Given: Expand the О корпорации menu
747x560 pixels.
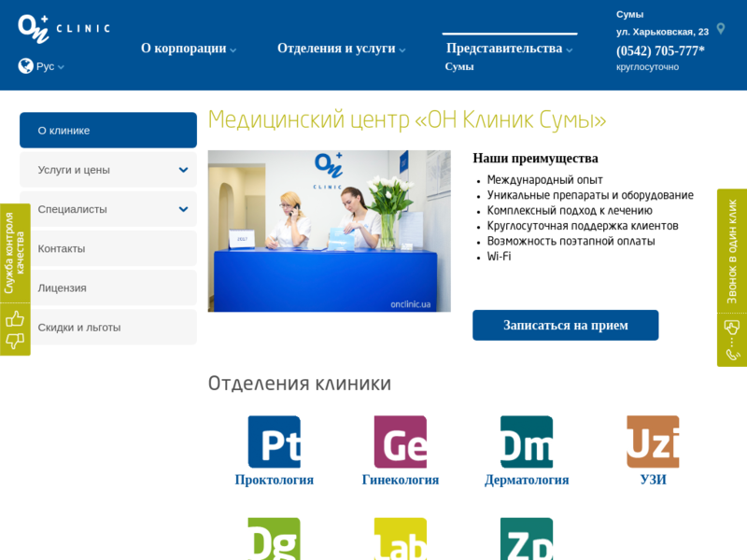Looking at the screenshot, I should coord(189,49).
